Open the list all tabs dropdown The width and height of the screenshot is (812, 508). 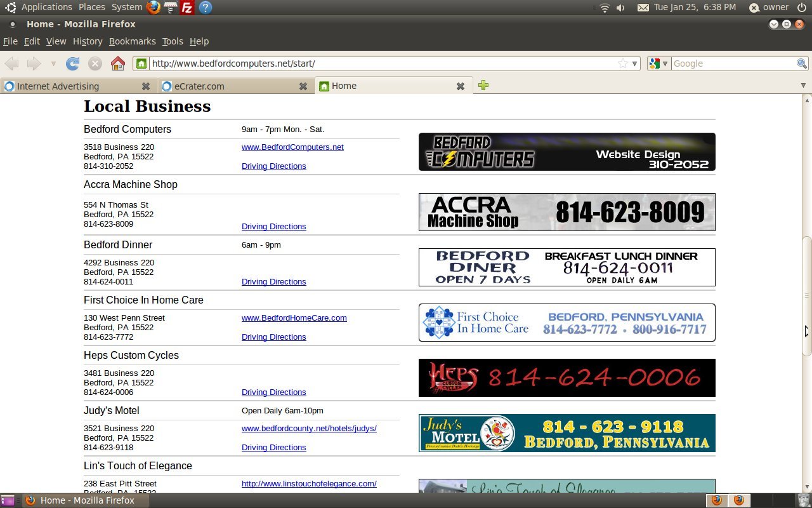click(x=803, y=86)
